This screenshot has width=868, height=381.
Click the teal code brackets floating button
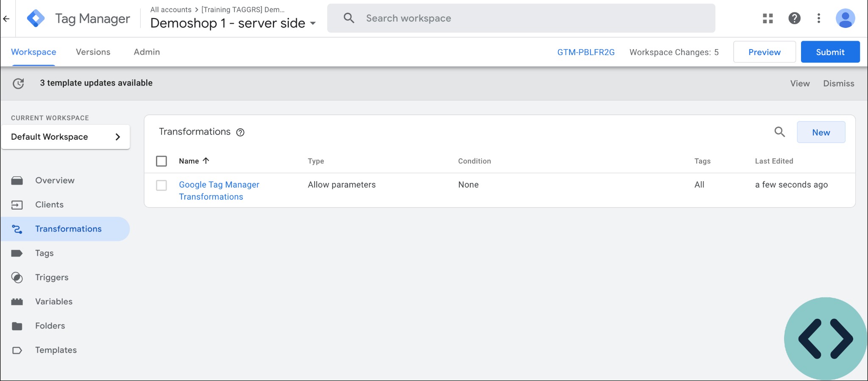[825, 339]
